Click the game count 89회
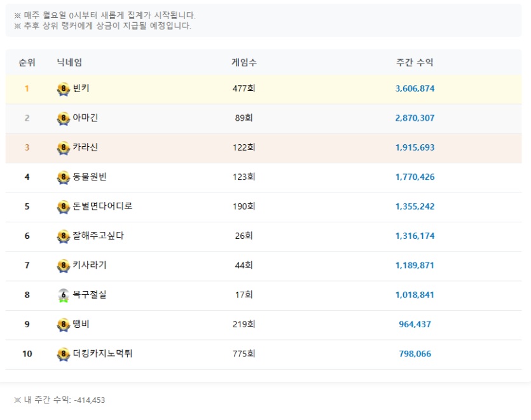The image size is (531, 420). (x=244, y=118)
